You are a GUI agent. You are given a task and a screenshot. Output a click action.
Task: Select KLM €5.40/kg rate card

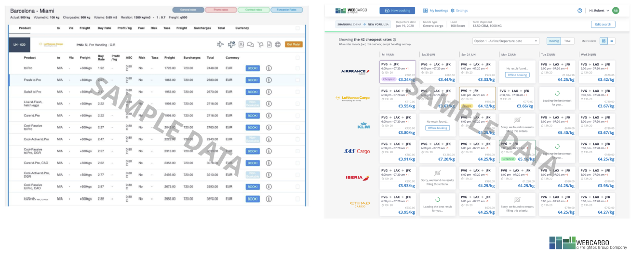pyautogui.click(x=557, y=125)
